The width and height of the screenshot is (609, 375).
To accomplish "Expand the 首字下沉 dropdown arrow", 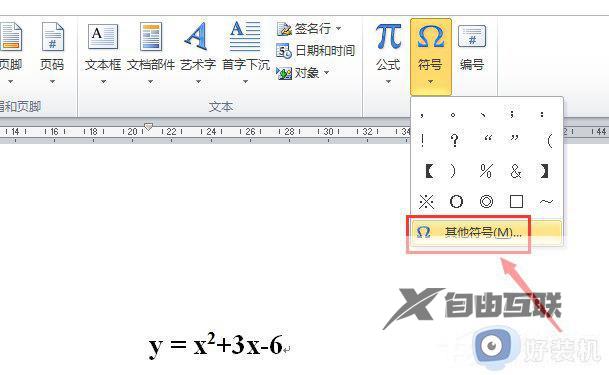I will point(245,82).
